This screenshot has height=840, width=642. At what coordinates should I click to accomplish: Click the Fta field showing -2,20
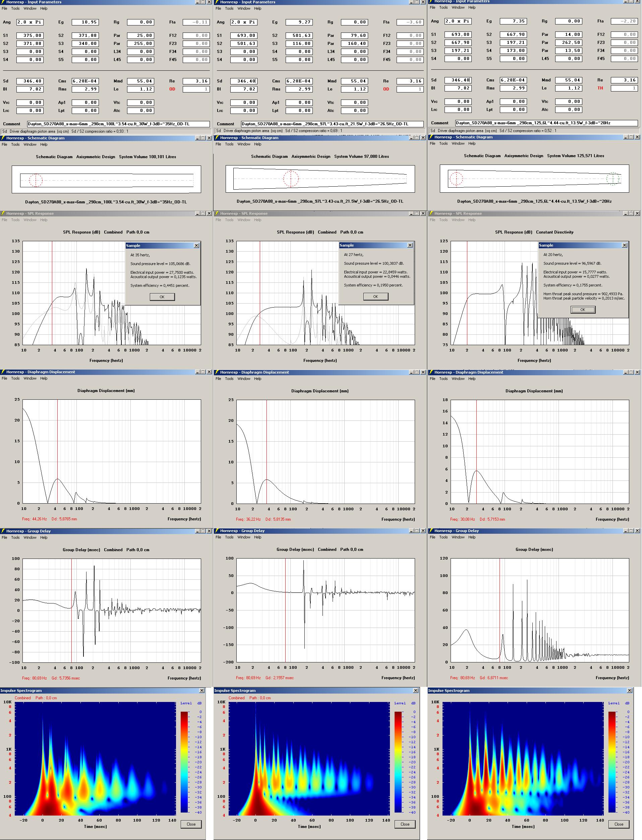click(625, 21)
